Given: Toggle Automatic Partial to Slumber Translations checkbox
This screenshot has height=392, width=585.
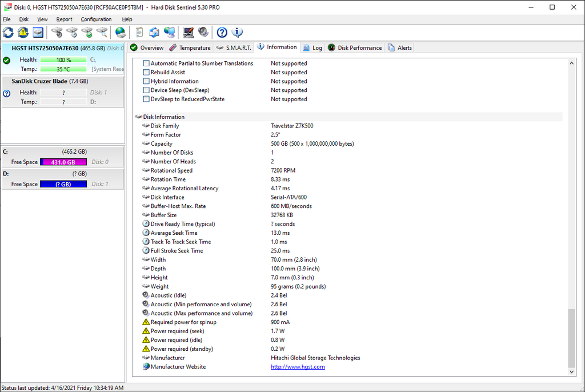Looking at the screenshot, I should pos(146,63).
